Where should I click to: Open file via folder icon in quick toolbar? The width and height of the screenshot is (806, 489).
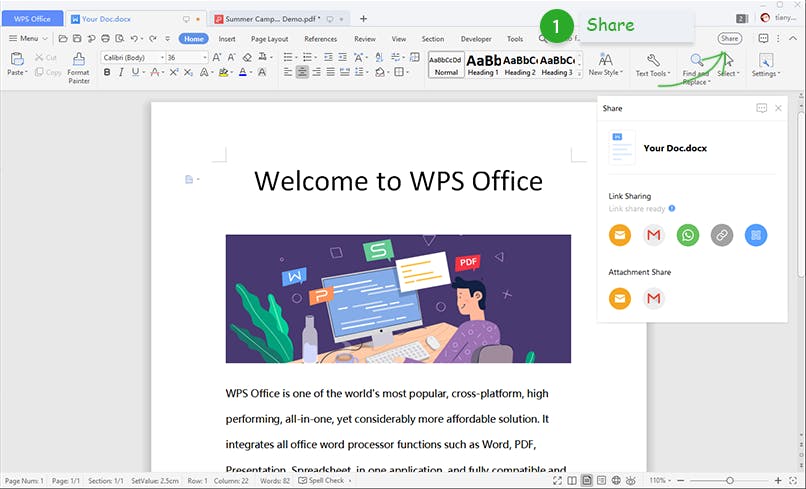coord(63,39)
